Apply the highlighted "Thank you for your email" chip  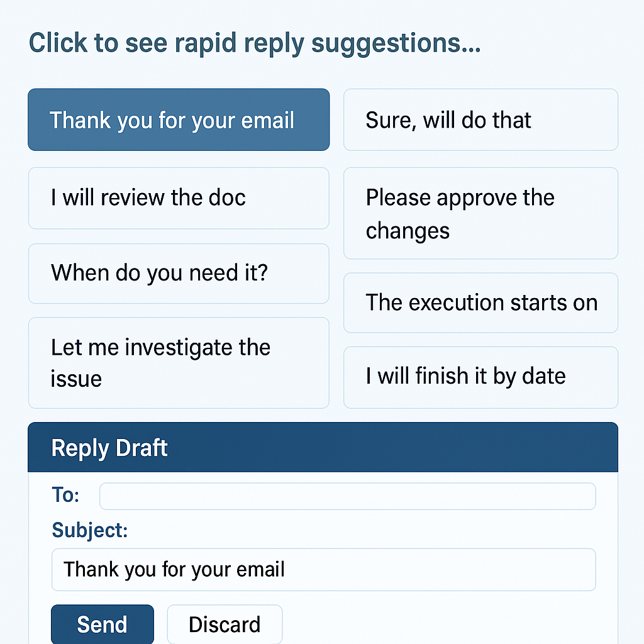[179, 119]
